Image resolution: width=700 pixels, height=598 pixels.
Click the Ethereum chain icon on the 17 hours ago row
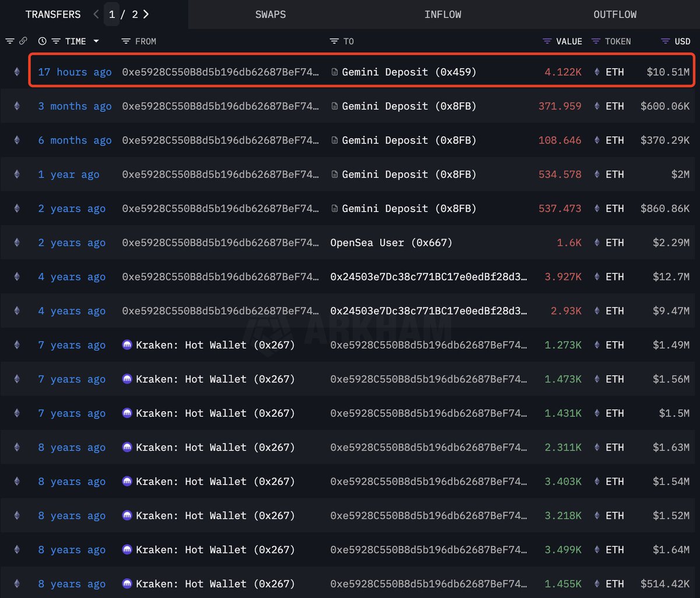tap(16, 72)
